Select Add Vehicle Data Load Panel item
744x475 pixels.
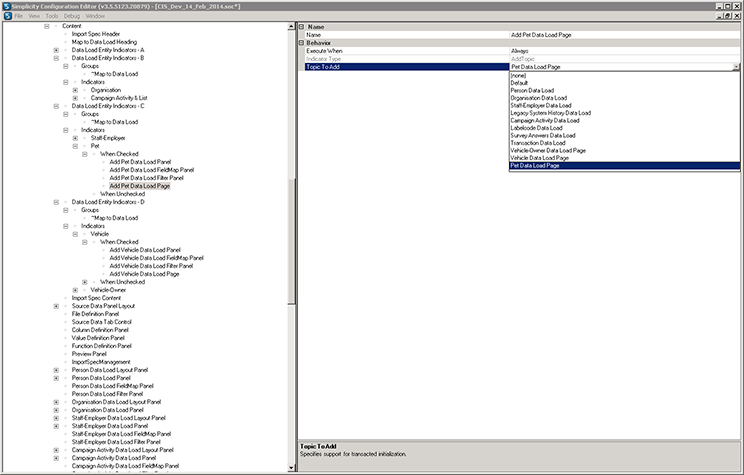[x=145, y=250]
